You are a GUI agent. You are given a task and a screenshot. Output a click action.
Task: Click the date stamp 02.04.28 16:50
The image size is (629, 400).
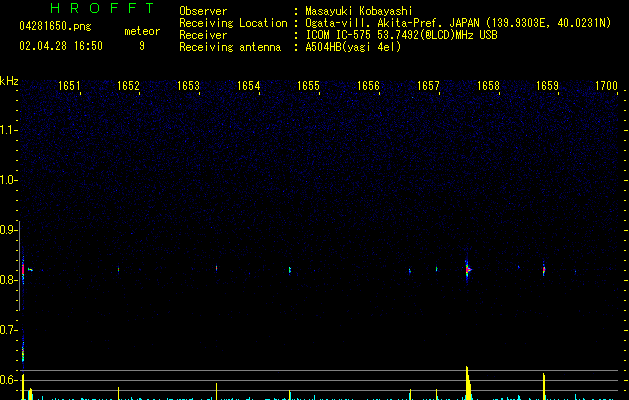61,46
